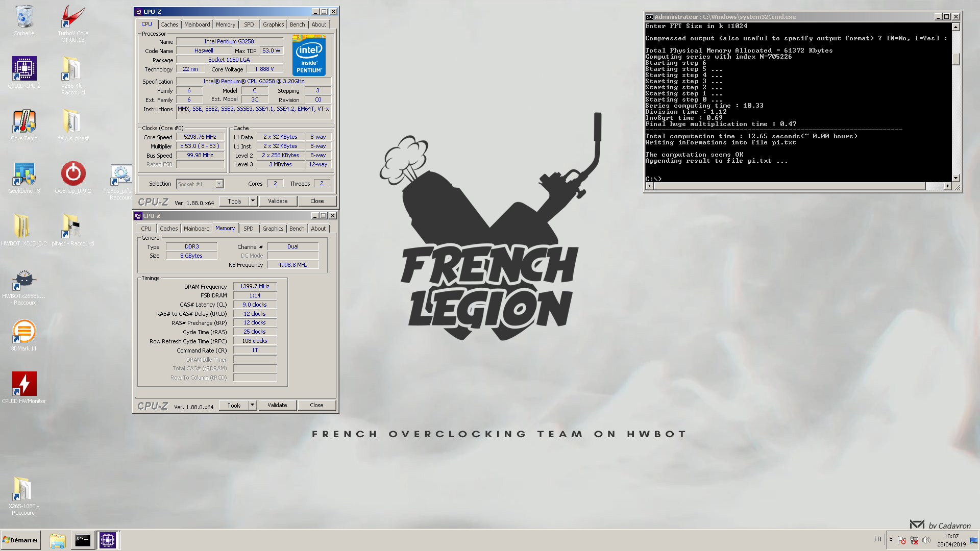
Task: Click cmd vertical scrollbar thumb
Action: coord(956,59)
